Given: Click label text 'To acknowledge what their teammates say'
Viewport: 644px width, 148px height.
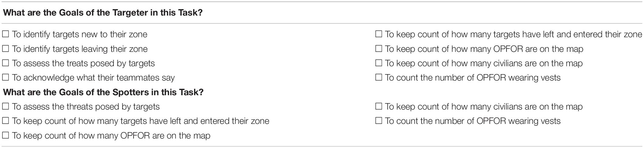Looking at the screenshot, I should 93,78.
